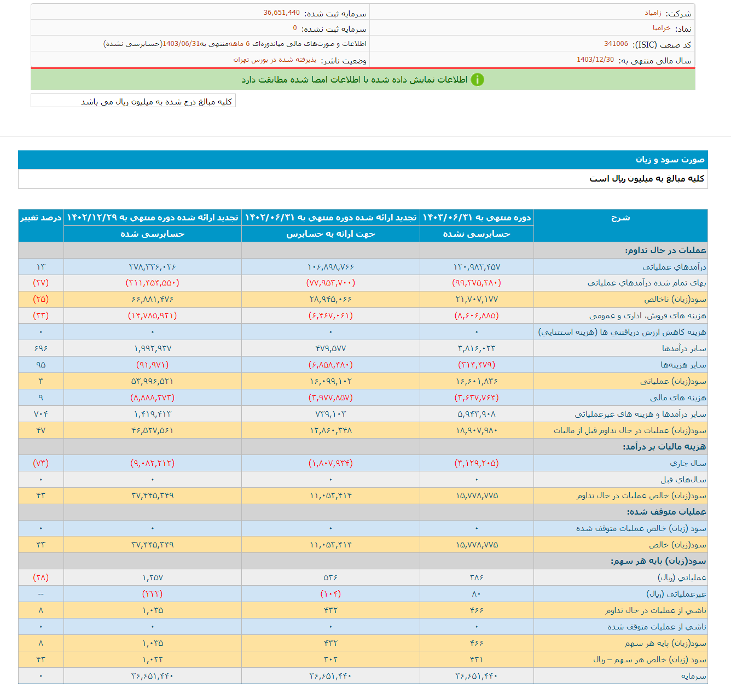Click the عملیات متوقف شده section heading

pyautogui.click(x=666, y=512)
